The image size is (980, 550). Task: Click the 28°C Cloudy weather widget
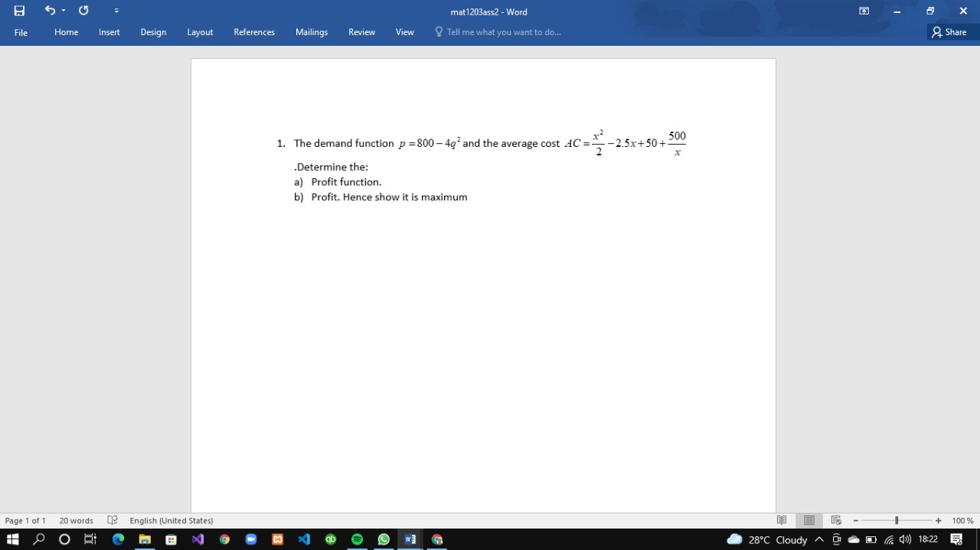767,539
